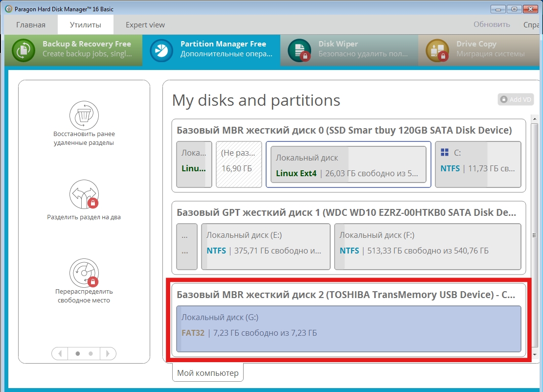Click the Windows logo on C: partition
The height and width of the screenshot is (392, 543).
pos(445,153)
